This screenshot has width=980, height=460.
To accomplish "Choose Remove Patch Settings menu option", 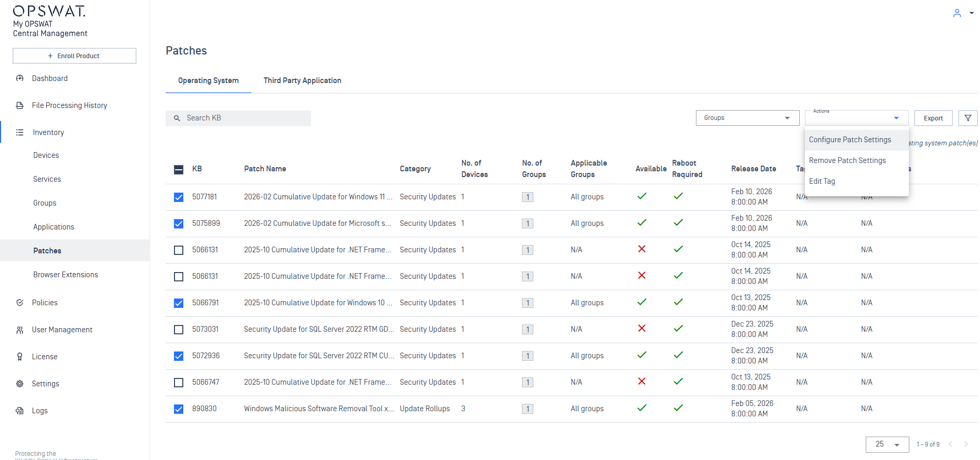I will (x=847, y=160).
